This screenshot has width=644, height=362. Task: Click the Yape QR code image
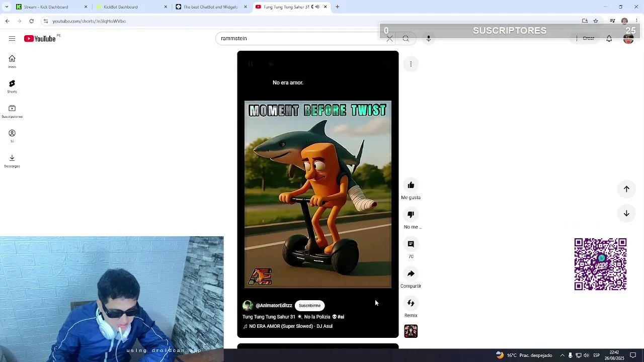click(600, 264)
